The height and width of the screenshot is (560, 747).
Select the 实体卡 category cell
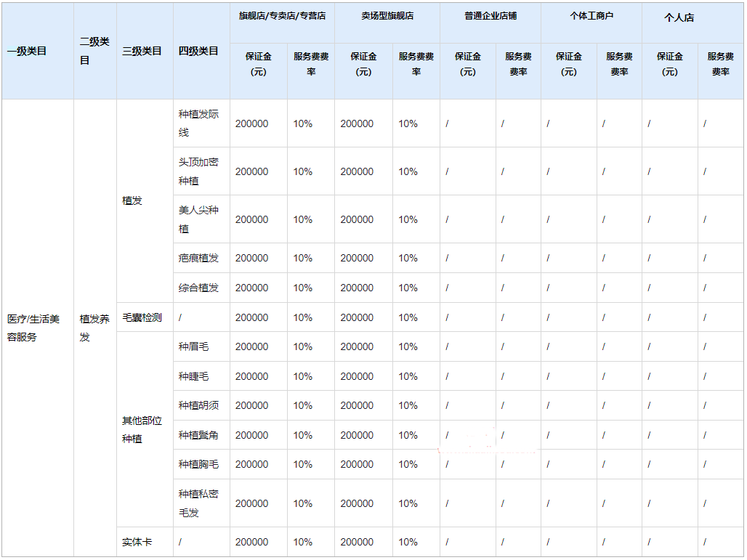click(137, 542)
